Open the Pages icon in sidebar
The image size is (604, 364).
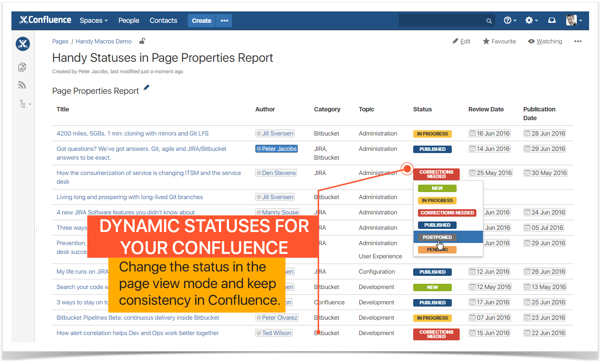[x=22, y=67]
